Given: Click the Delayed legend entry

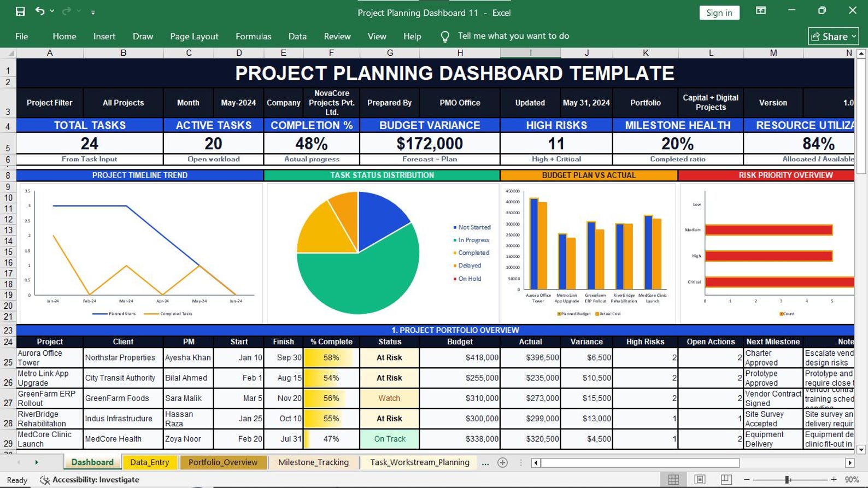Looking at the screenshot, I should [467, 266].
